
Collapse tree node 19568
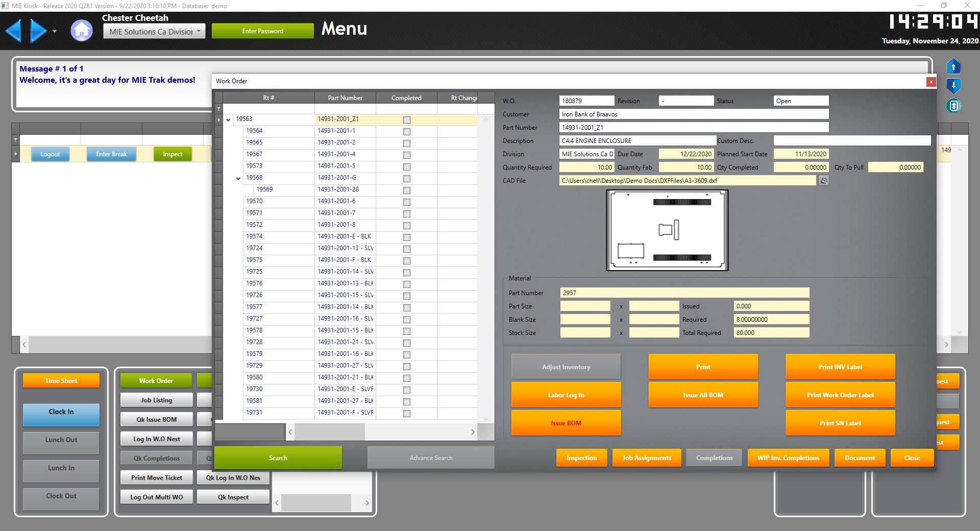[x=238, y=179]
